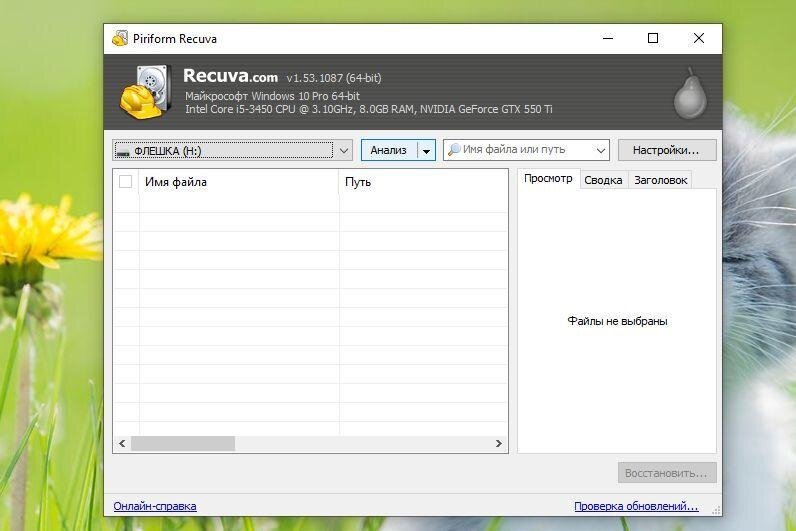Open the Онлайн-справка link

click(155, 506)
